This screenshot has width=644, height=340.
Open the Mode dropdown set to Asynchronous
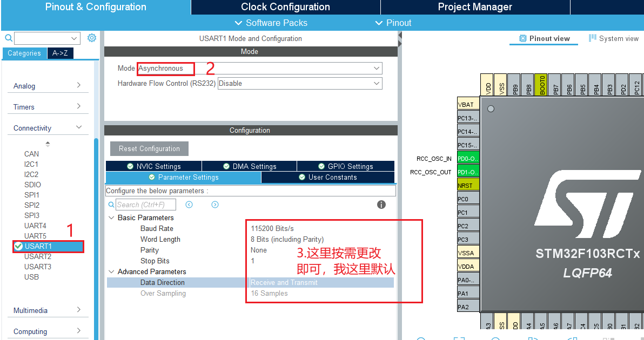(x=259, y=68)
